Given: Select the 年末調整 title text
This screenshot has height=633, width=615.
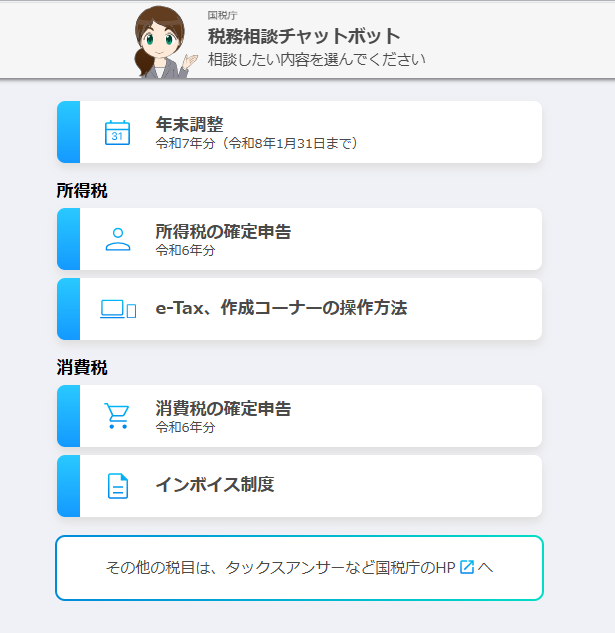Looking at the screenshot, I should click(x=189, y=124).
